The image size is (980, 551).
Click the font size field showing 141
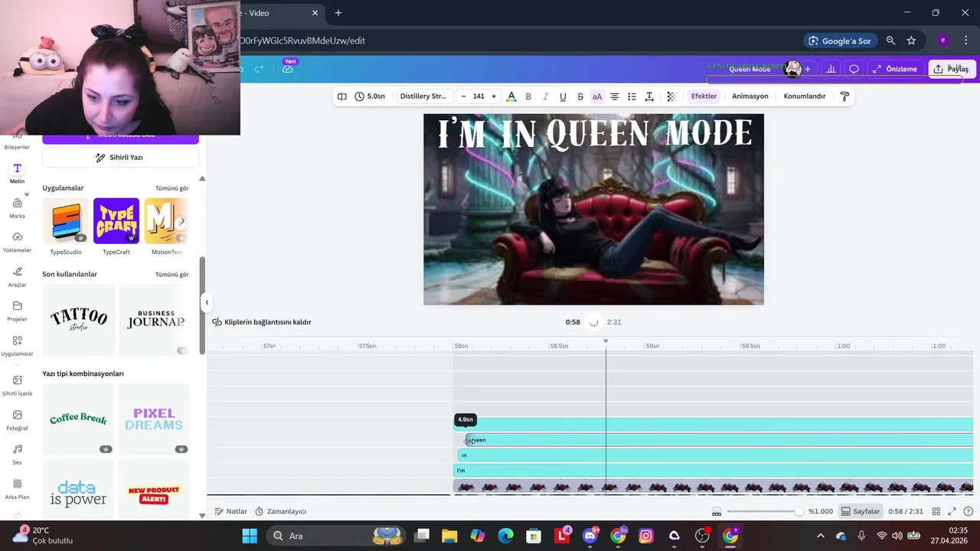coord(479,96)
